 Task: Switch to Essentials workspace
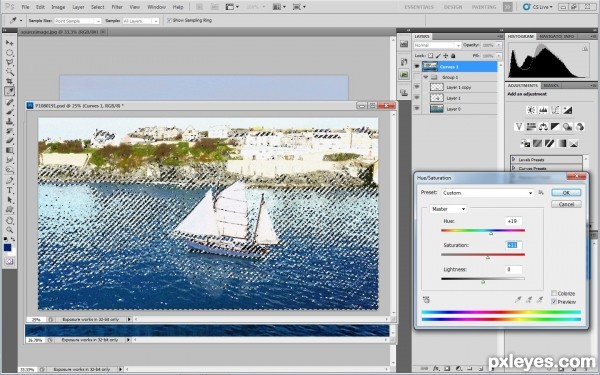click(x=419, y=7)
